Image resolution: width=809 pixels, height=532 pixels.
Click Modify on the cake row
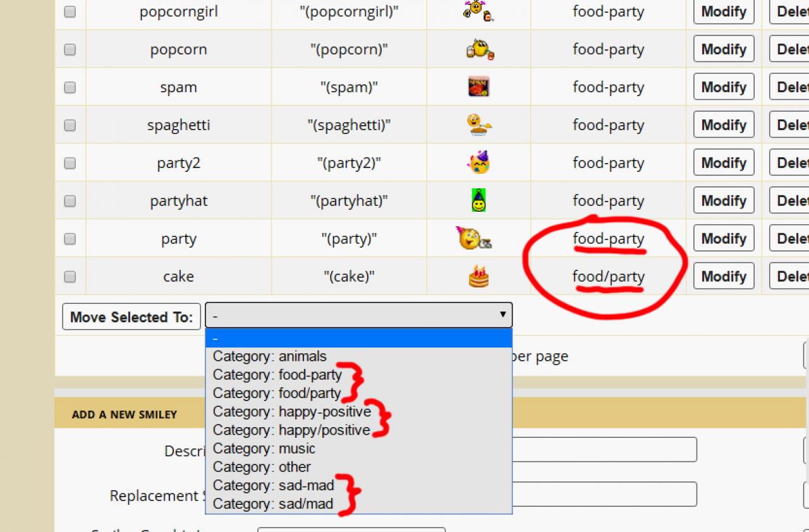(x=724, y=277)
